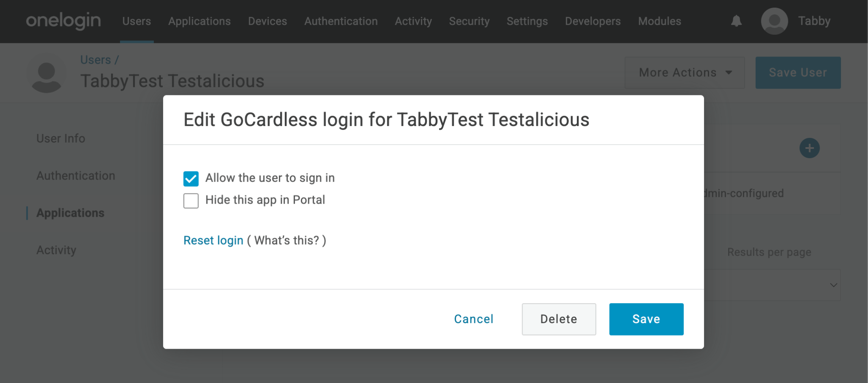Switch to the Activity sidebar tab
This screenshot has height=383, width=868.
click(56, 250)
